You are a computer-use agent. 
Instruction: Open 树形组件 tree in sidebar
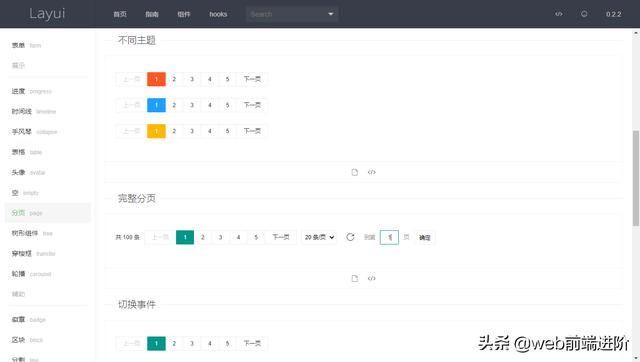[x=47, y=233]
